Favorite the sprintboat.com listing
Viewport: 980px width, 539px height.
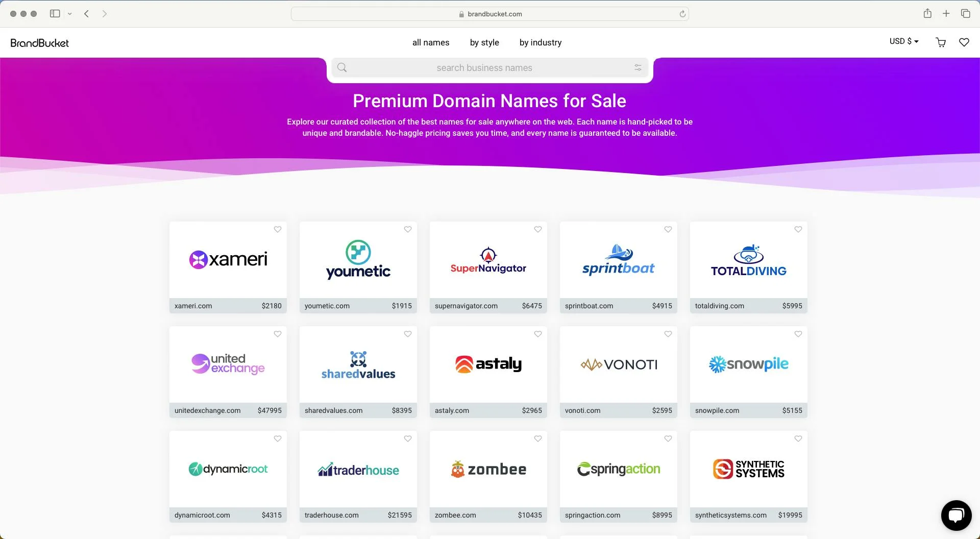tap(668, 229)
